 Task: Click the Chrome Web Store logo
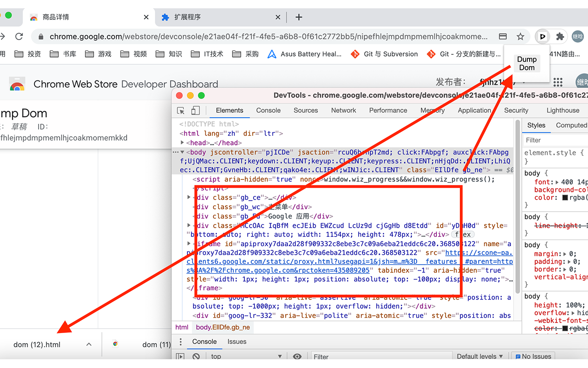pyautogui.click(x=17, y=85)
